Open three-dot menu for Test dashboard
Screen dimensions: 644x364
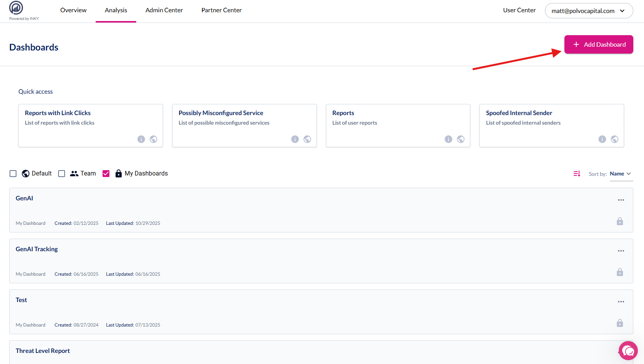pos(621,302)
